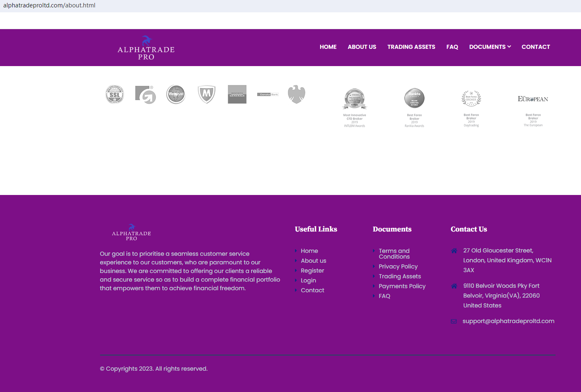
Task: Click the McAfee shield badge icon
Action: pyautogui.click(x=206, y=94)
